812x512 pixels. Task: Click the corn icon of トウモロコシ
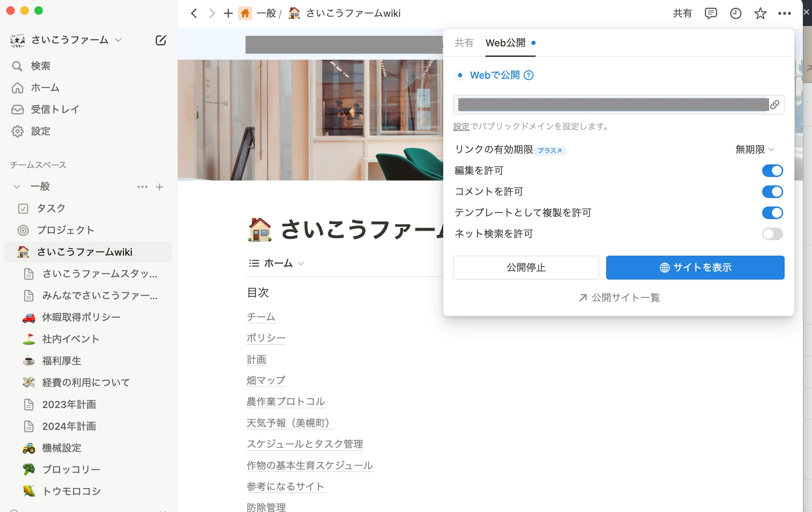pyautogui.click(x=29, y=491)
